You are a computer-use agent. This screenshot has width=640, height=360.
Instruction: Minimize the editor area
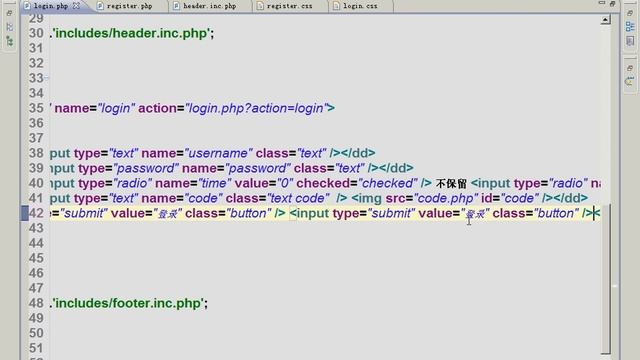pyautogui.click(x=602, y=3)
